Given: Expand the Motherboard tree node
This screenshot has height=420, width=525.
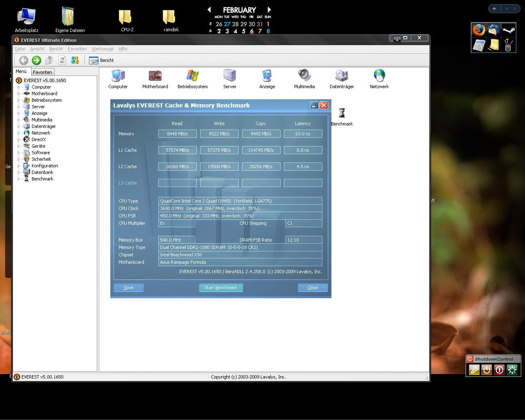Looking at the screenshot, I should pos(19,94).
